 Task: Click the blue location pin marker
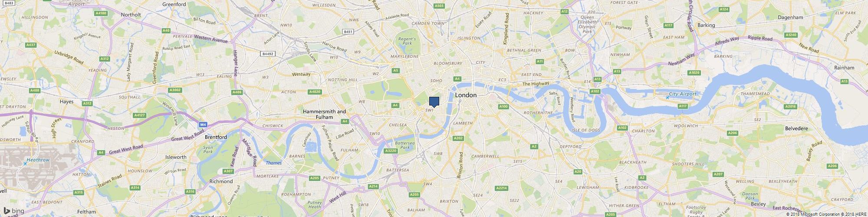coord(434,102)
